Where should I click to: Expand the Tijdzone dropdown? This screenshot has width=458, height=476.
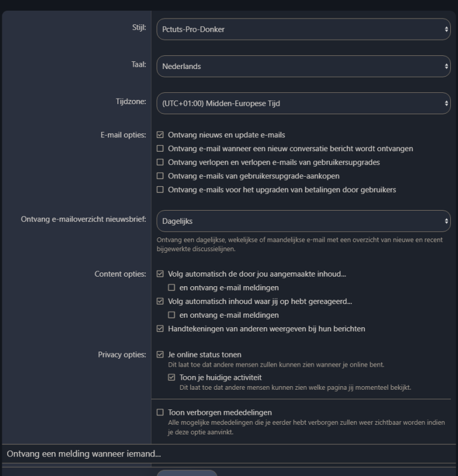point(303,103)
